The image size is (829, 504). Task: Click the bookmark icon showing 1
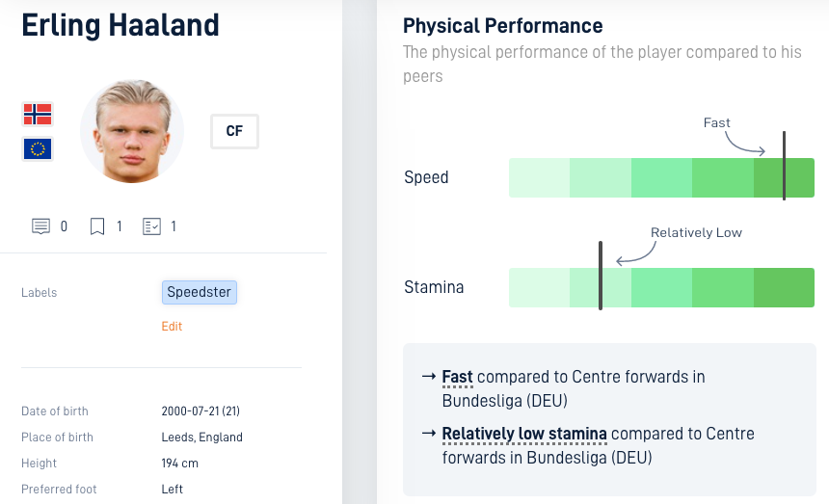point(97,226)
